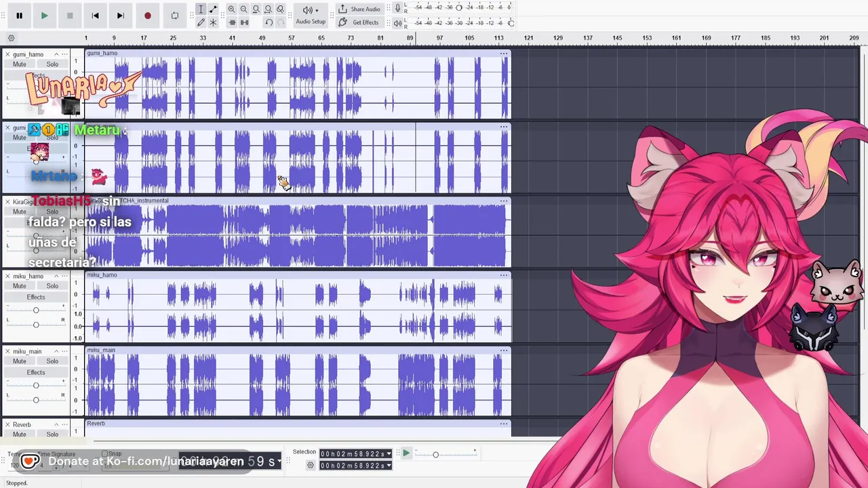Fit selection to width zoom icon
Image resolution: width=868 pixels, height=488 pixels.
click(256, 9)
